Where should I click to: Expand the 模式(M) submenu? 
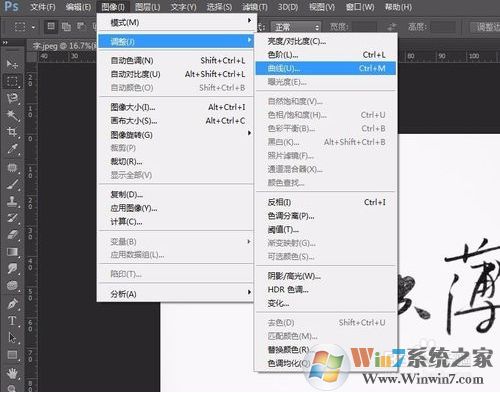tap(177, 22)
